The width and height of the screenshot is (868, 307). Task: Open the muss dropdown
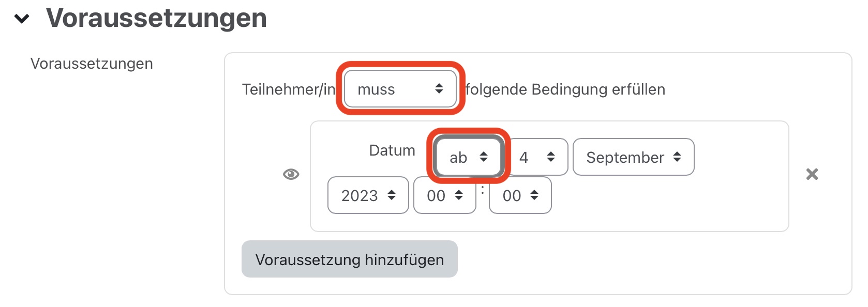[400, 89]
